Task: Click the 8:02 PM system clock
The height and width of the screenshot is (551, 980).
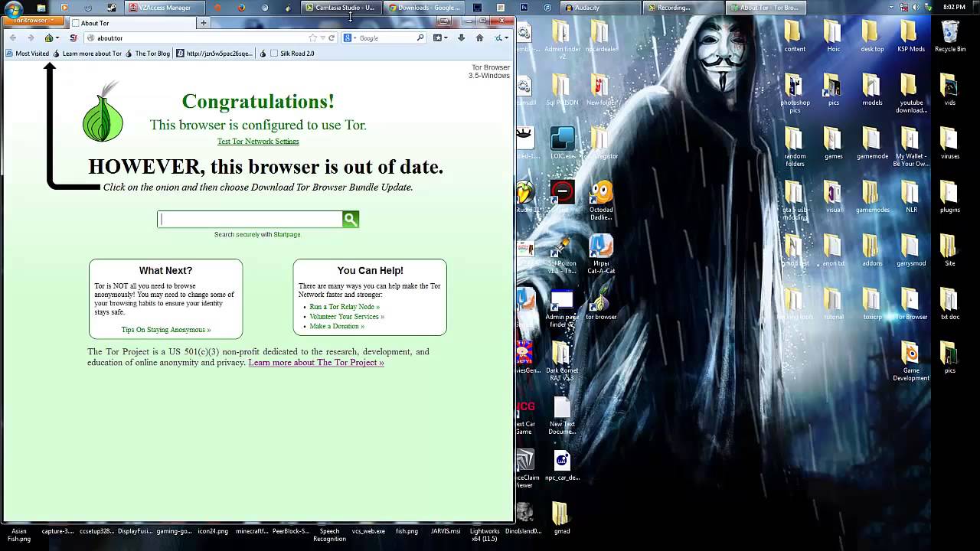Action: (x=954, y=8)
